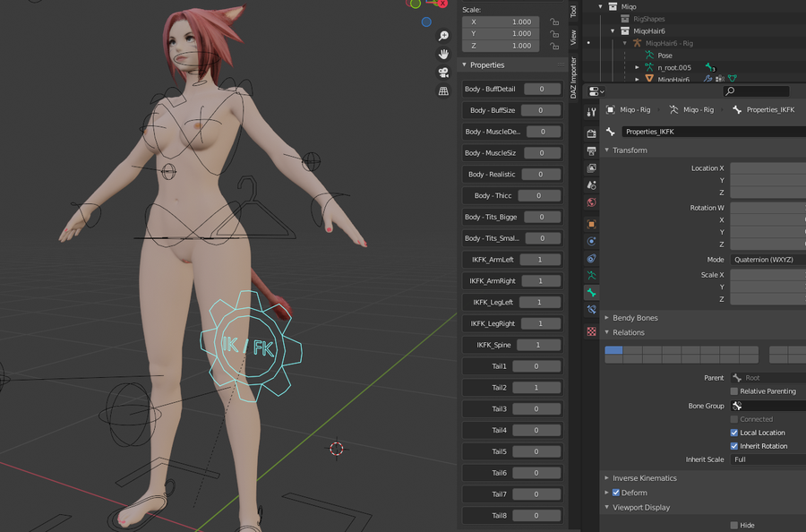806x532 pixels.
Task: Click the Bone Group selector field
Action: [x=768, y=406]
